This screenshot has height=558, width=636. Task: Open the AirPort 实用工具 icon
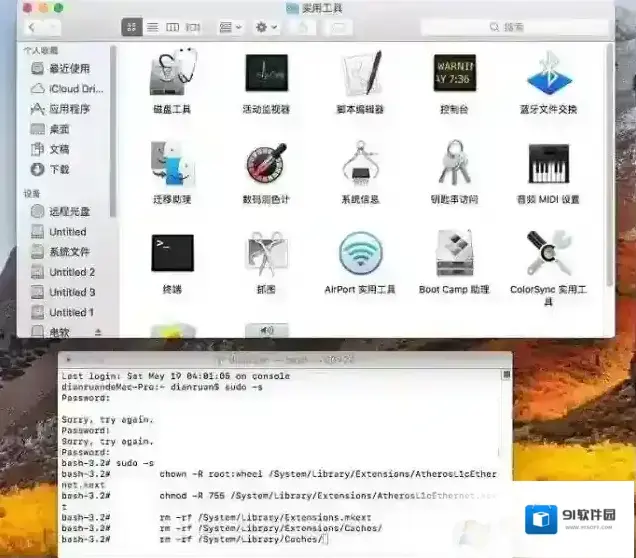point(360,253)
